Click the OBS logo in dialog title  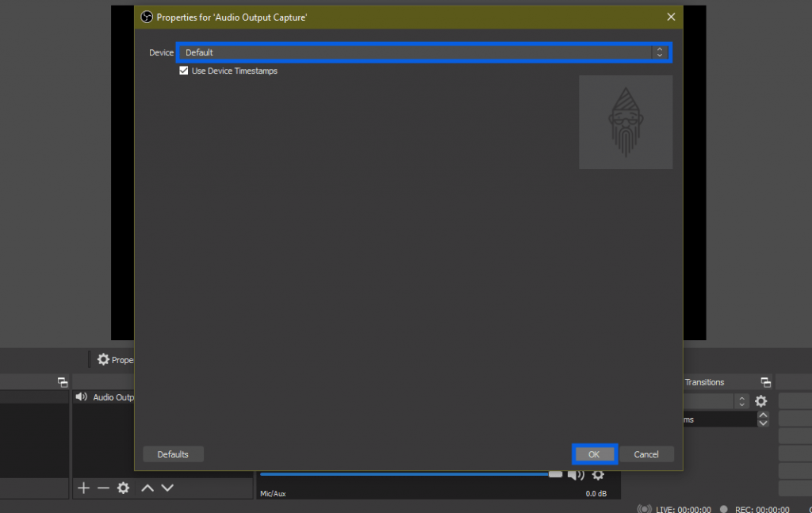tap(147, 17)
